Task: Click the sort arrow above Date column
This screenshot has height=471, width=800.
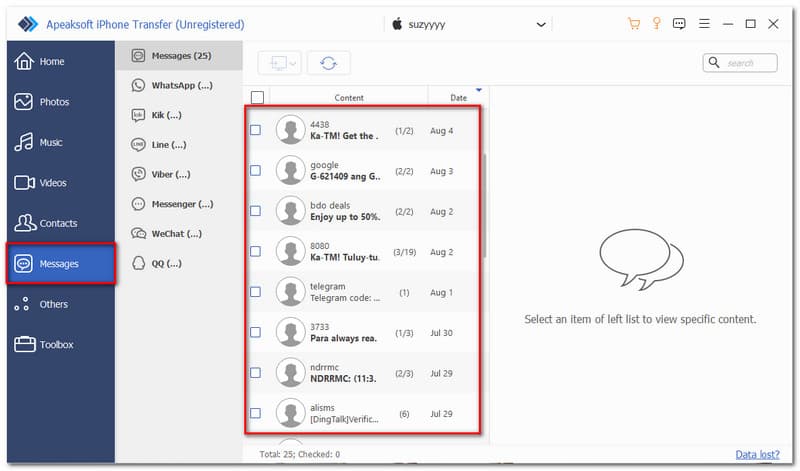Action: click(479, 90)
